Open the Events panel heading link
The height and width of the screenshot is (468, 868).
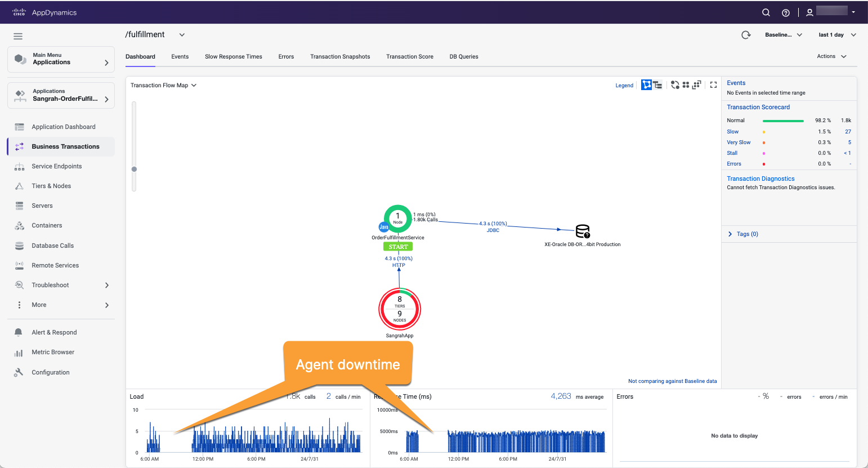pos(736,83)
